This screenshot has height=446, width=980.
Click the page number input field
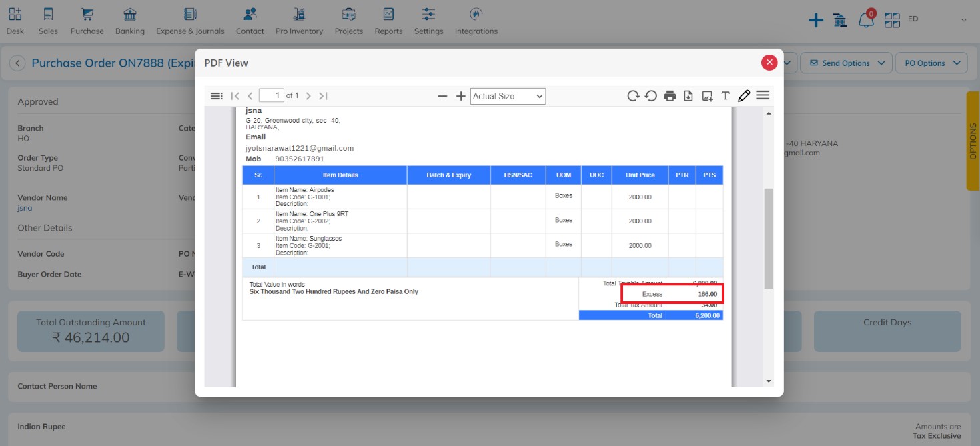(271, 95)
